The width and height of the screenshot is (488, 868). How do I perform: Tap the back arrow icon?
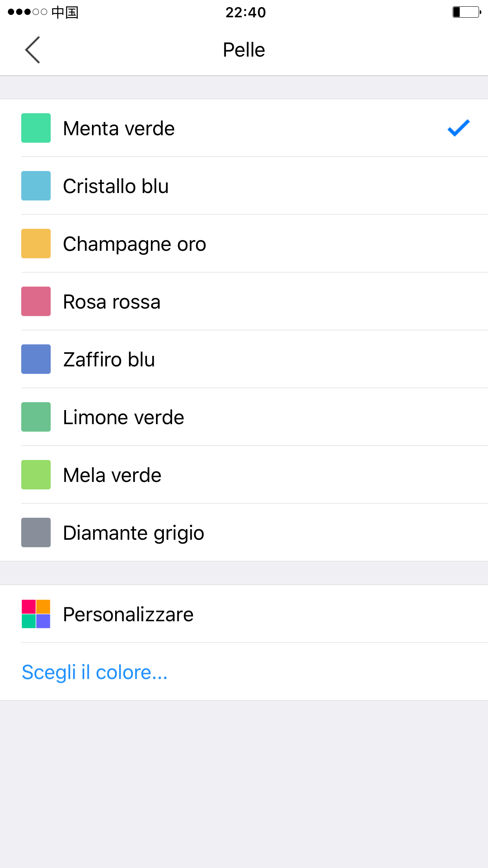coord(33,50)
